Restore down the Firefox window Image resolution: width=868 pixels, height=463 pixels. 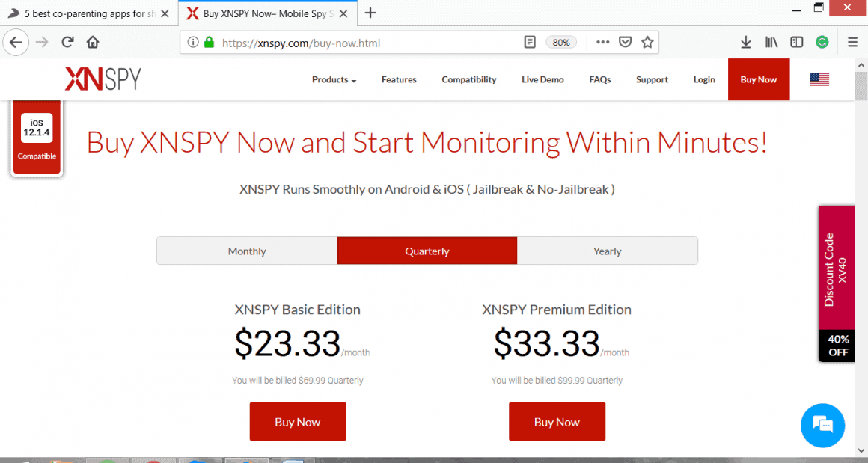[819, 8]
